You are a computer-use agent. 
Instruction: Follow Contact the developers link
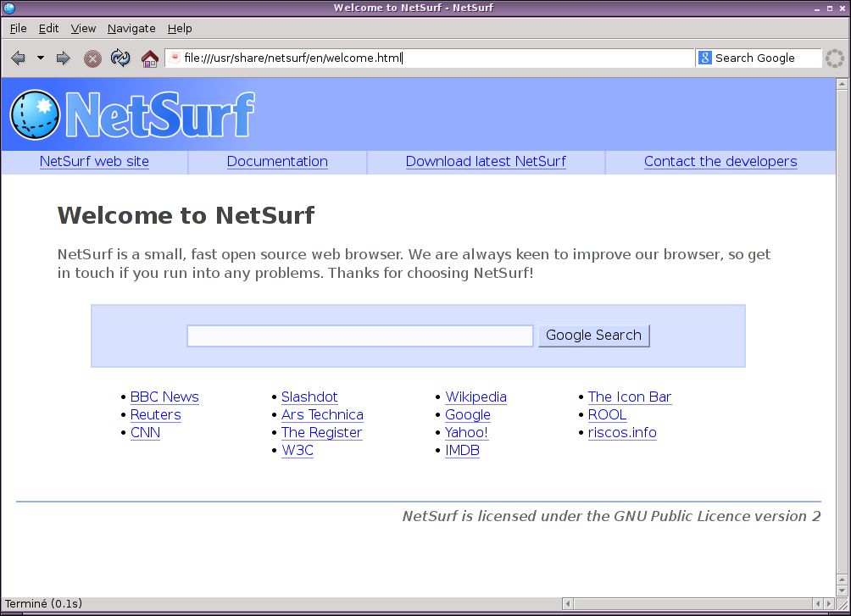pyautogui.click(x=720, y=161)
